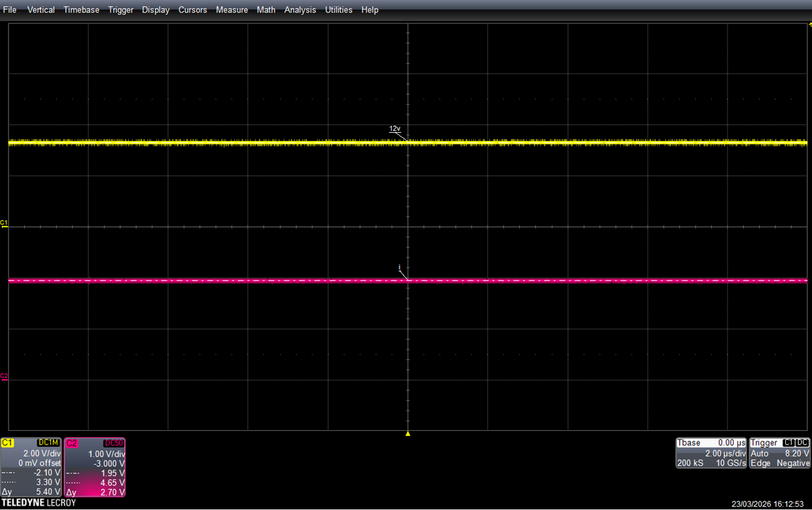Select the "12v" trace label on yellow waveform
This screenshot has height=510, width=812.
tap(395, 129)
